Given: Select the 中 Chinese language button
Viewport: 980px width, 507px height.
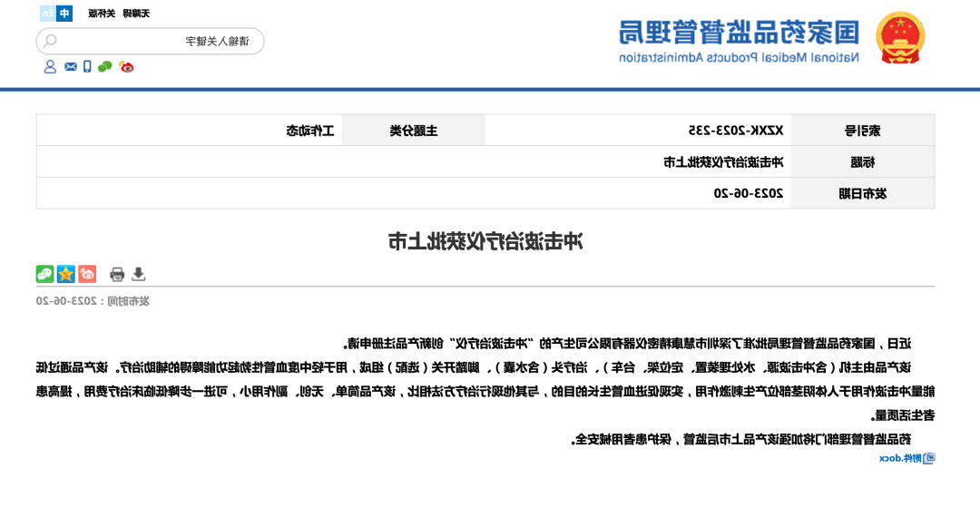Looking at the screenshot, I should tap(64, 14).
